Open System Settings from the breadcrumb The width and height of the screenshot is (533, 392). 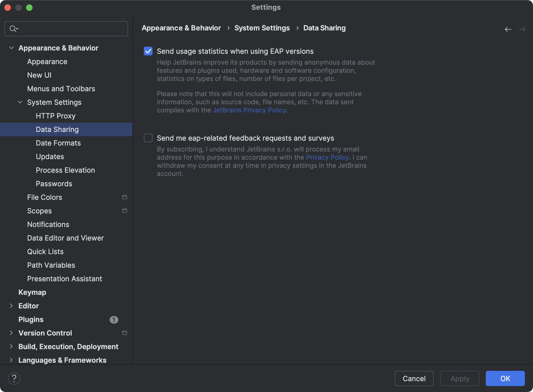(262, 28)
